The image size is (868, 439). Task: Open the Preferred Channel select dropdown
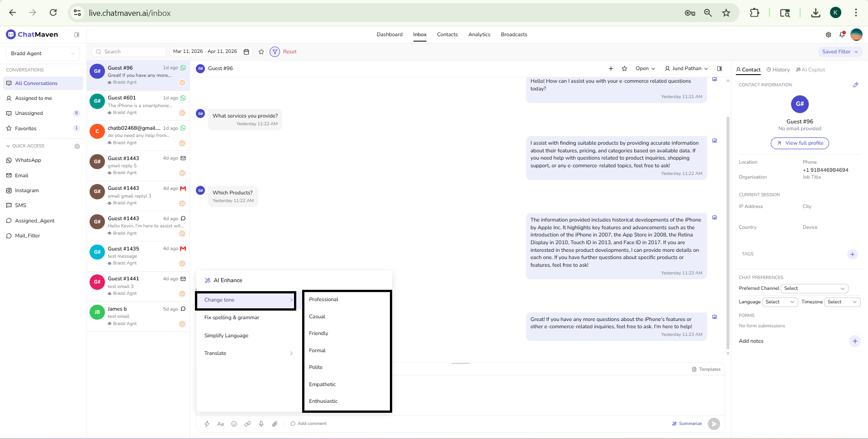coord(814,288)
